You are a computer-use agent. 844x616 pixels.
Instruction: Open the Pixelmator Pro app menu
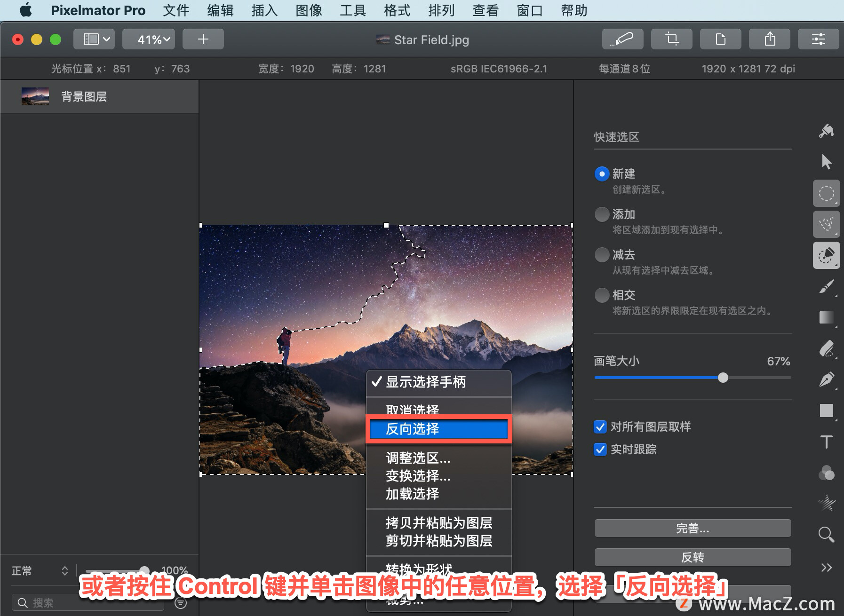[x=98, y=10]
